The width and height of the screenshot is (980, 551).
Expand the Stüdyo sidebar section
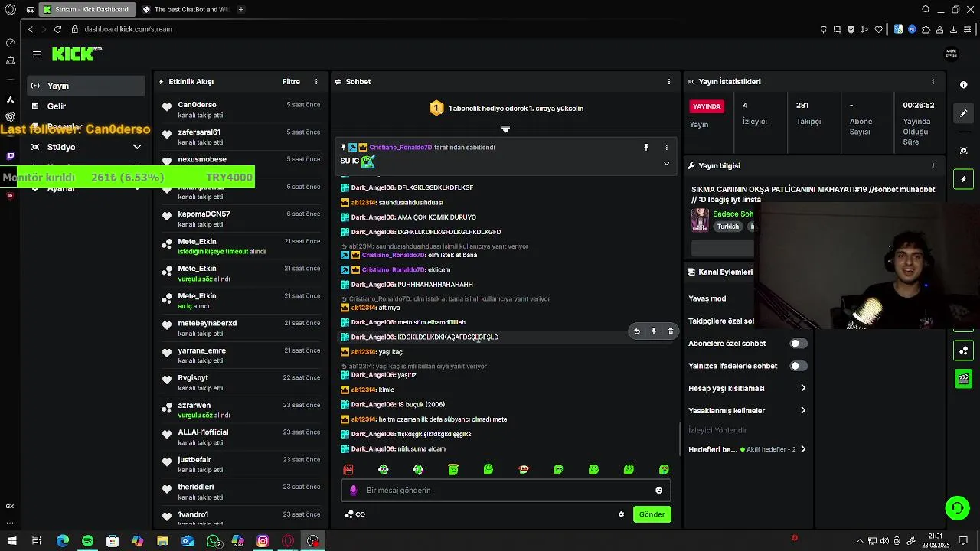[86, 147]
